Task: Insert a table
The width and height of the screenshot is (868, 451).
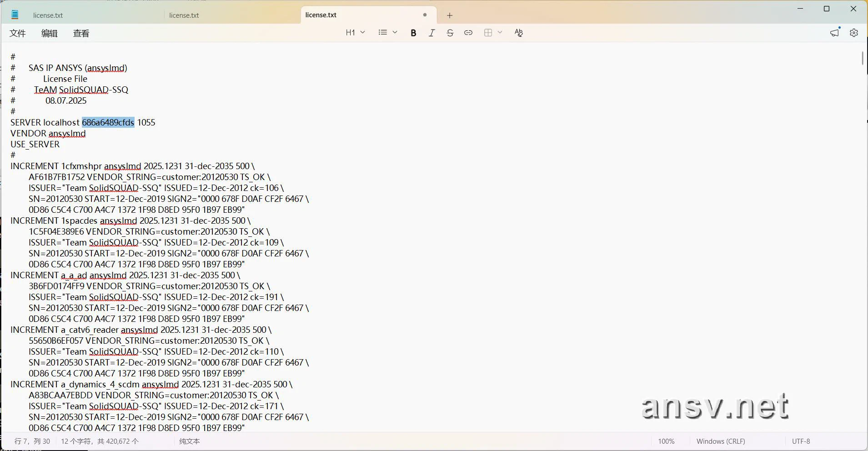Action: click(x=488, y=33)
